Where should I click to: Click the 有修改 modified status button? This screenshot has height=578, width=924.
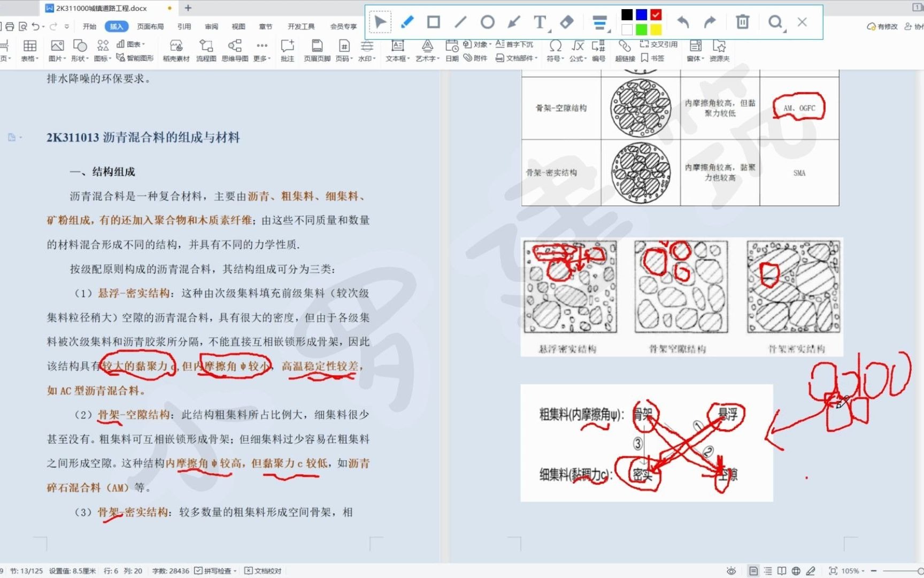882,26
